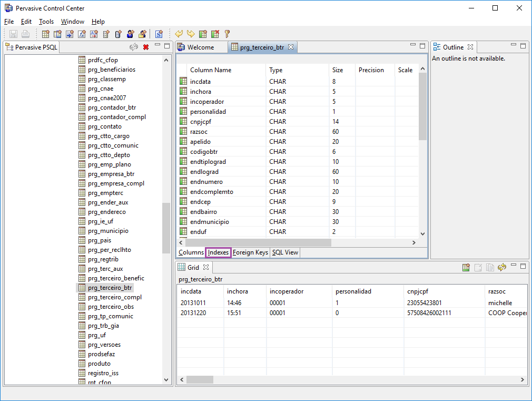
Task: Click the yellow Undo arrow icon
Action: click(179, 34)
